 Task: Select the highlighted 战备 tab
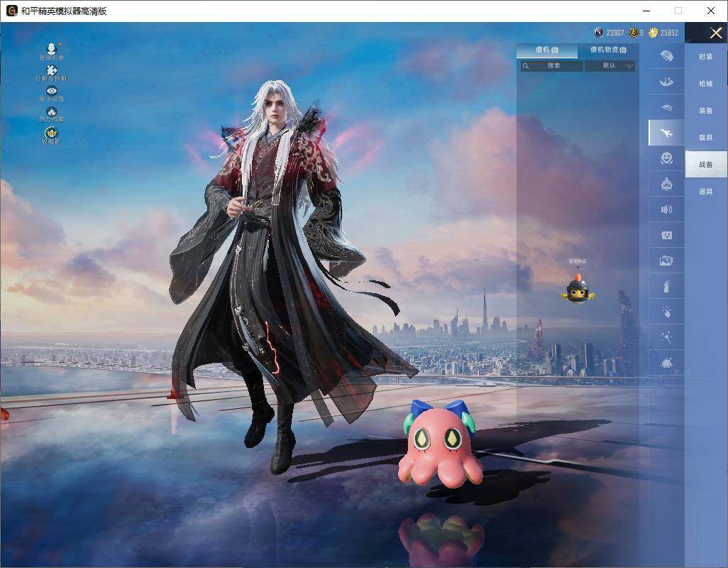[x=706, y=165]
